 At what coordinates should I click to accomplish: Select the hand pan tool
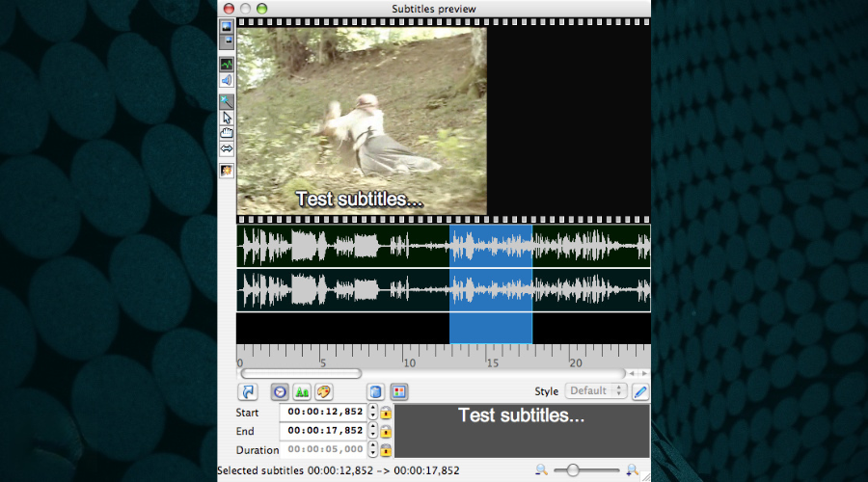point(227,133)
